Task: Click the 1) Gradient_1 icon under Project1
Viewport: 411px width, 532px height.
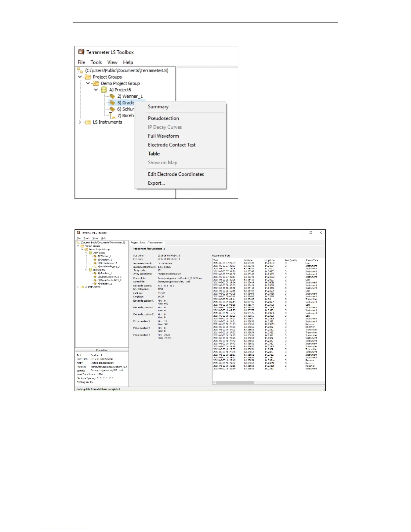Action: coord(95,273)
